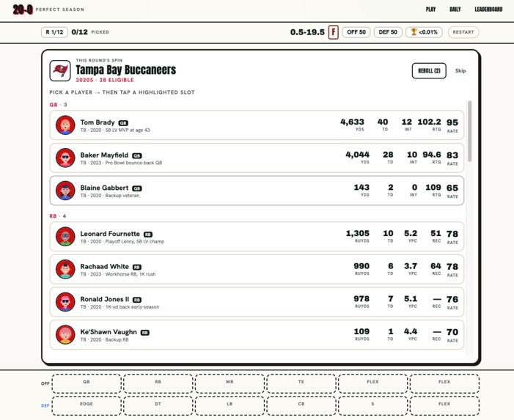Select the Blaine Gabbert player card
Viewport: 514px width, 420px height.
pos(257,191)
